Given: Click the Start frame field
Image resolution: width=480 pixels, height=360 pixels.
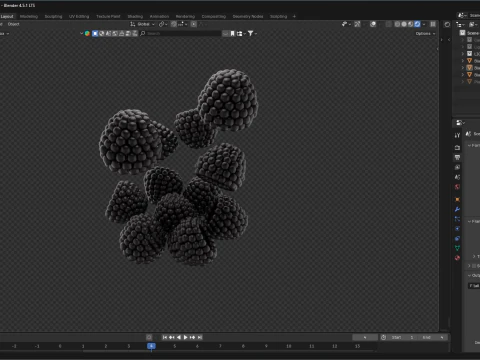Looking at the screenshot, I should click(x=402, y=337).
